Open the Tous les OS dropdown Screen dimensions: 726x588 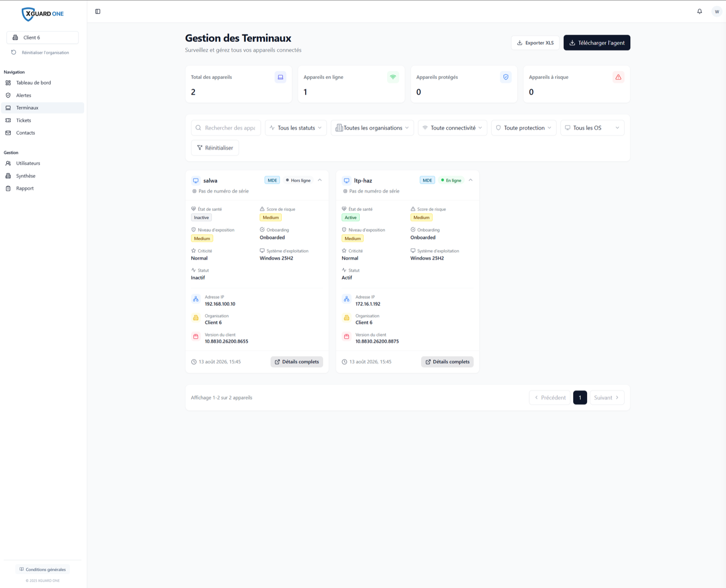(593, 128)
